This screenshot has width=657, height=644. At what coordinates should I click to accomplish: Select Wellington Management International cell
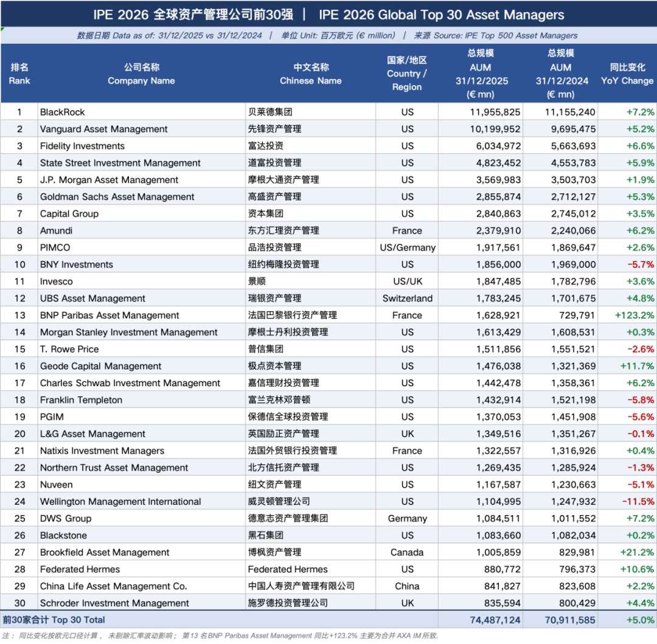(x=142, y=502)
